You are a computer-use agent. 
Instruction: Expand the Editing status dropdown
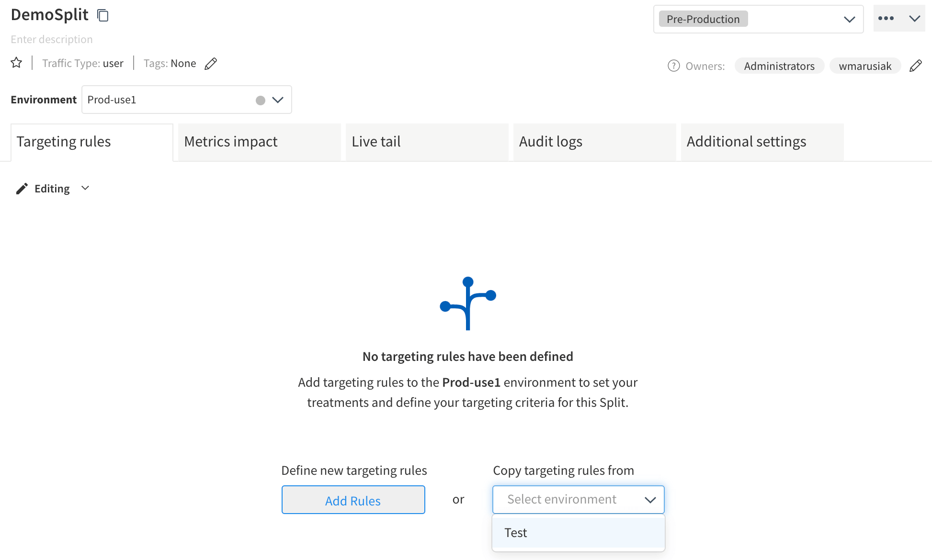(85, 188)
